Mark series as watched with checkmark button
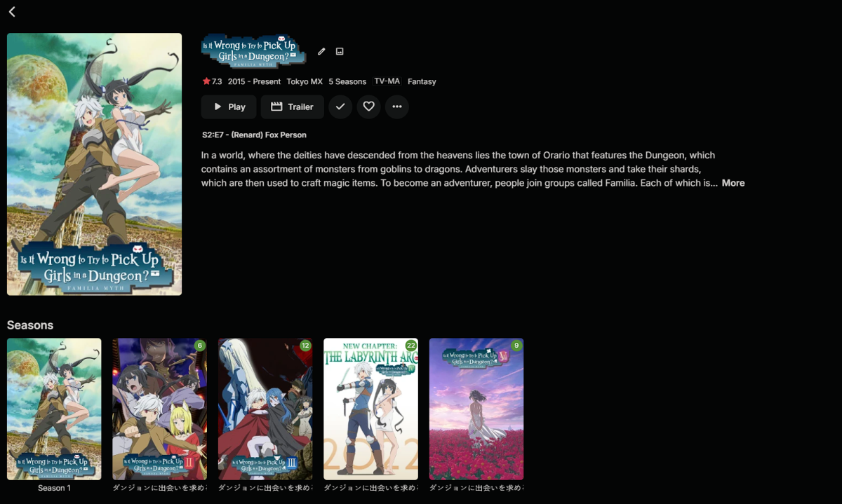 (340, 107)
